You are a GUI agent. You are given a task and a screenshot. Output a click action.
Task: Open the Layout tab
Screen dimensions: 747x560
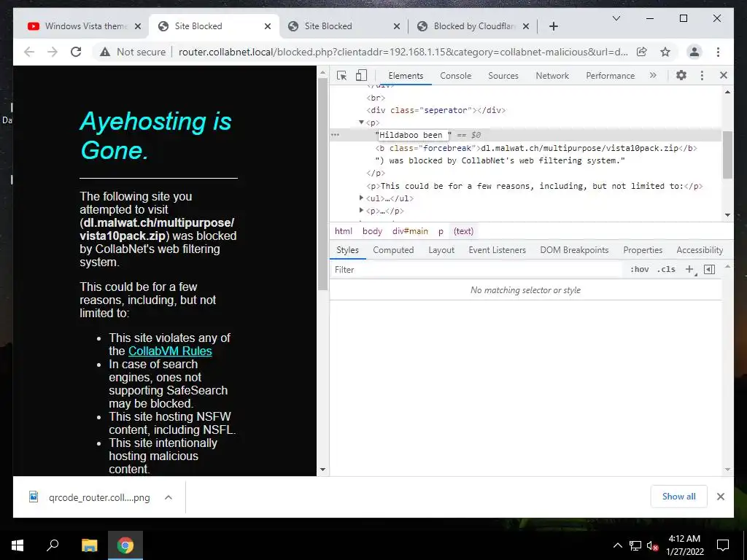point(441,250)
